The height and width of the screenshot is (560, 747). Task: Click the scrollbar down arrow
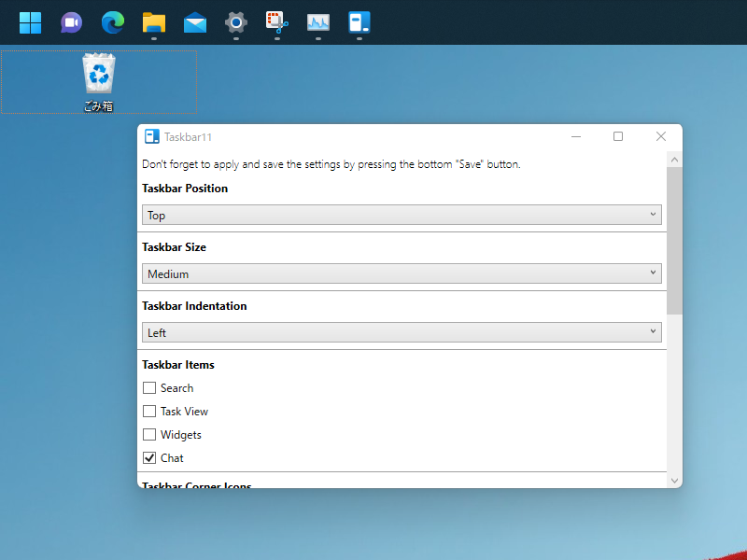click(x=674, y=480)
